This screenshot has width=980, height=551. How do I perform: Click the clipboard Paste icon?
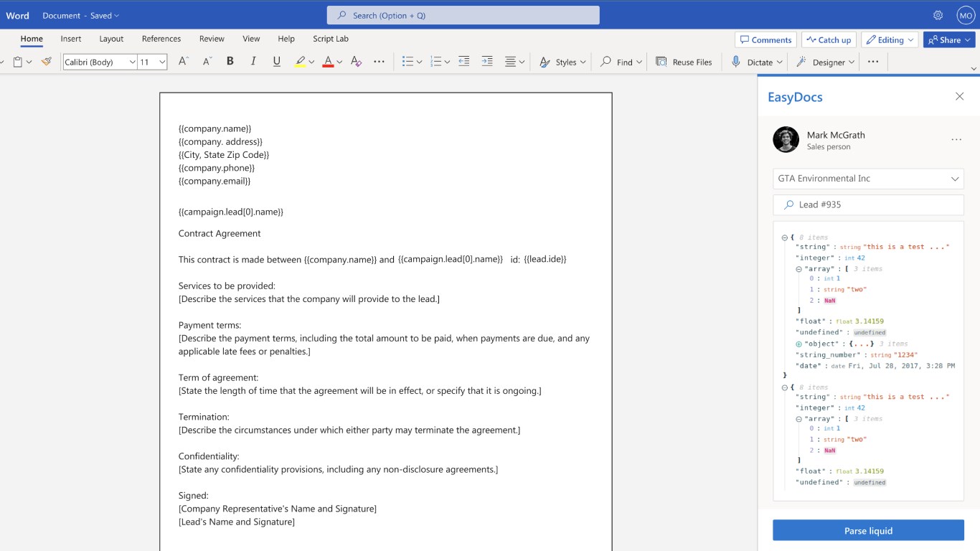coord(18,62)
